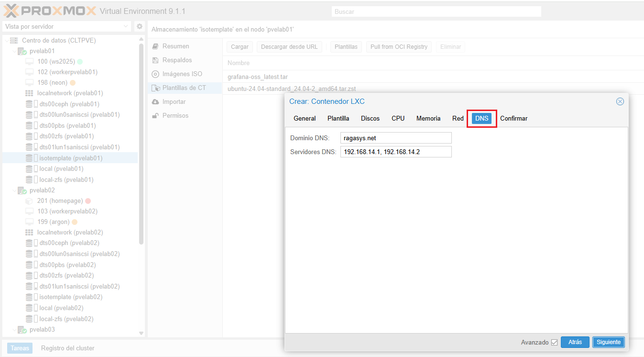Click container cube icon for 201 (homepage)

tap(29, 201)
